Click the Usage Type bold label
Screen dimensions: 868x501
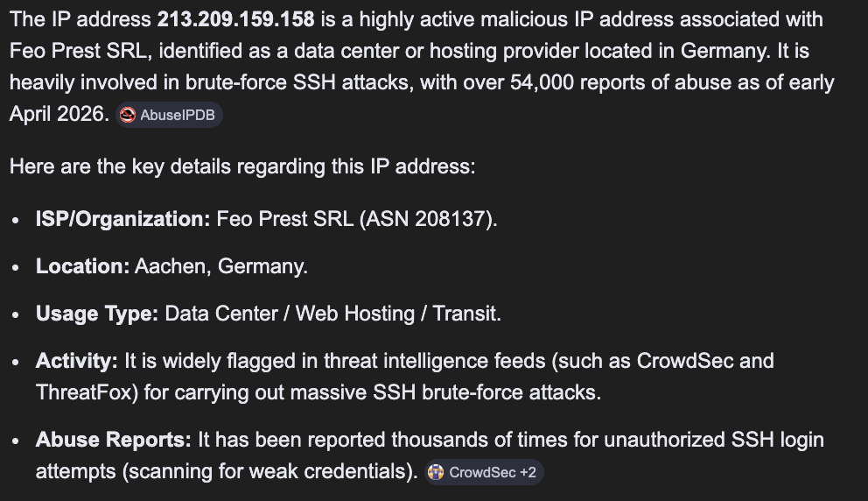[x=97, y=314]
